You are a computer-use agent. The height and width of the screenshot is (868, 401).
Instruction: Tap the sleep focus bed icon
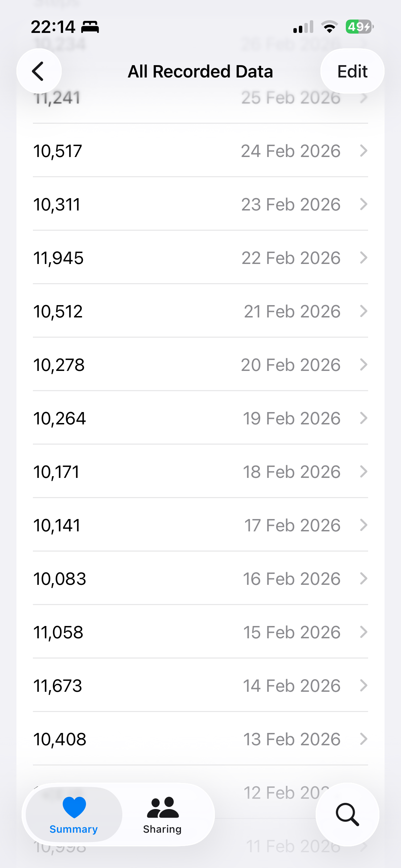pyautogui.click(x=90, y=27)
